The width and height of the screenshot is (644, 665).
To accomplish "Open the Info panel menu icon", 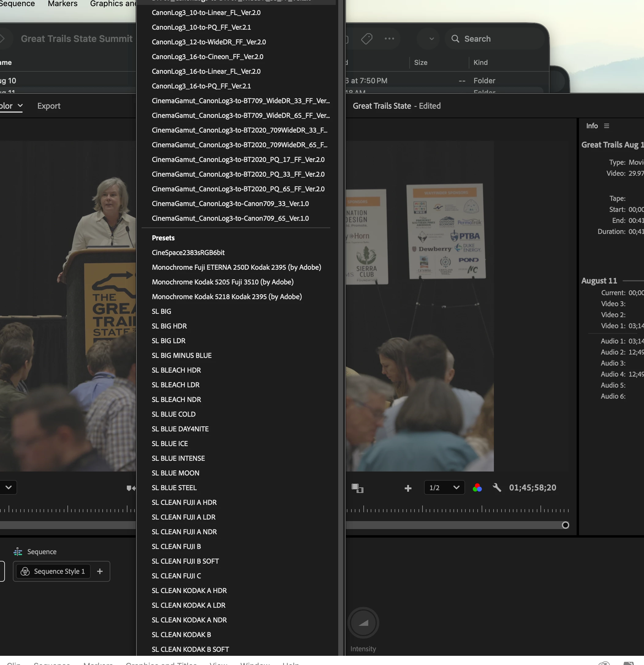I will click(x=607, y=126).
